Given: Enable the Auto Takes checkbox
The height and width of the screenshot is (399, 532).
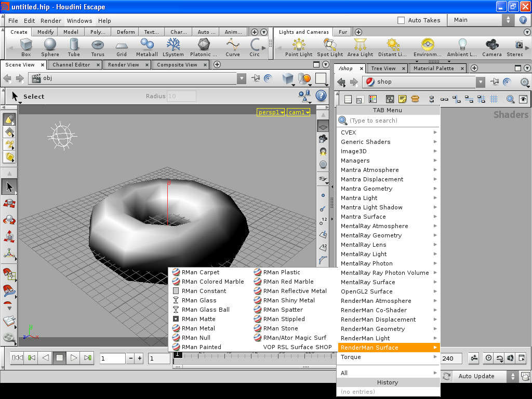Looking at the screenshot, I should click(401, 20).
